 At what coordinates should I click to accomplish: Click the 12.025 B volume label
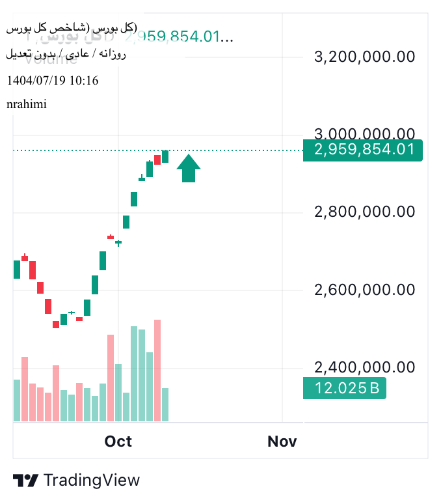345,389
